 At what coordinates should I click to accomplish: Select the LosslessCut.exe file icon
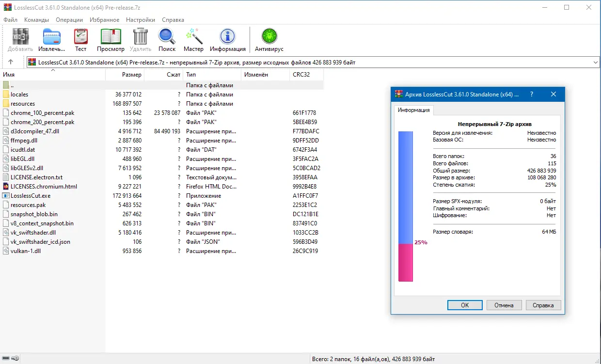point(6,196)
